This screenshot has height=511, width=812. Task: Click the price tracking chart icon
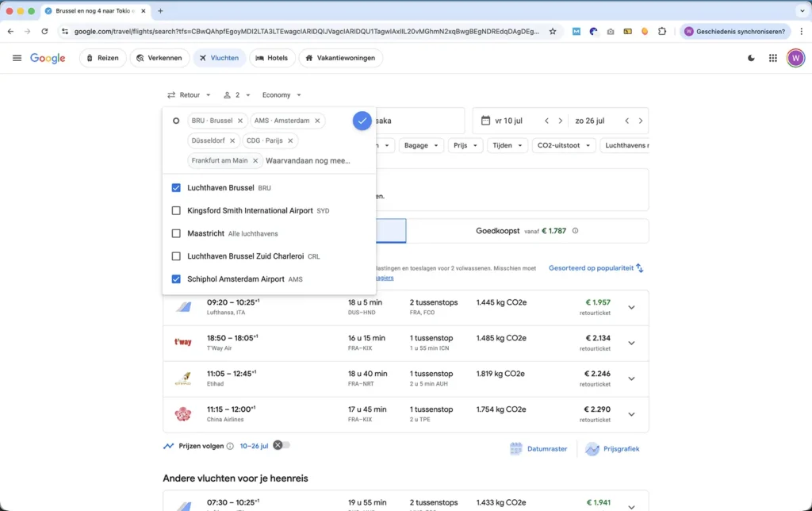coord(167,445)
